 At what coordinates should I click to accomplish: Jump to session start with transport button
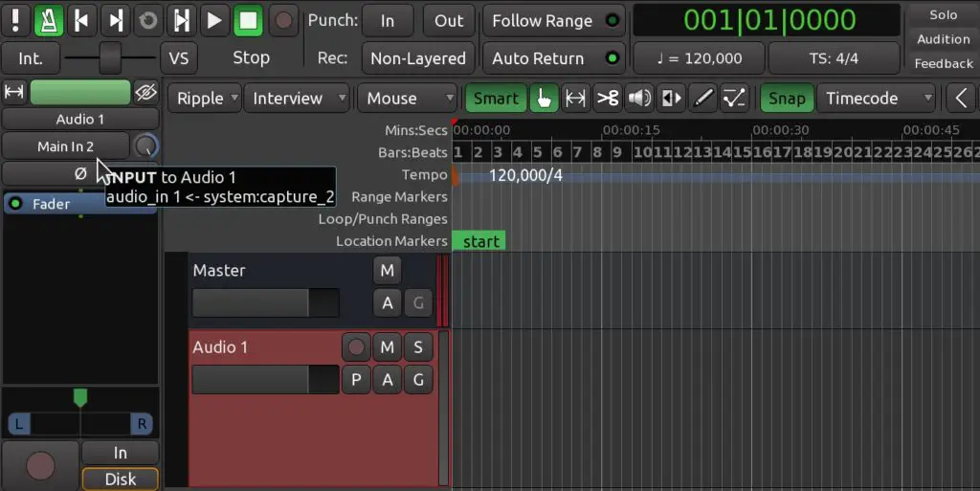pos(81,20)
